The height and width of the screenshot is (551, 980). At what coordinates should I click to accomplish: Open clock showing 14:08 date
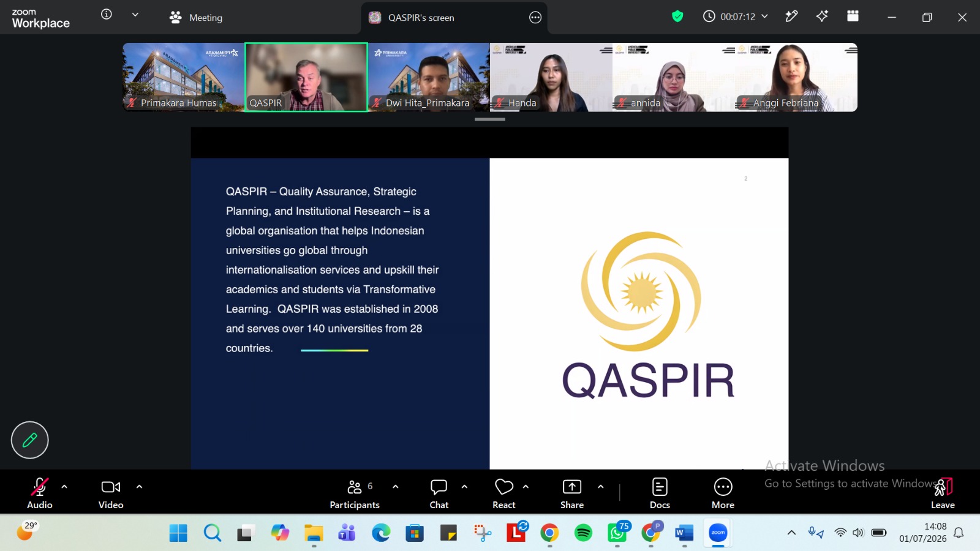click(923, 533)
